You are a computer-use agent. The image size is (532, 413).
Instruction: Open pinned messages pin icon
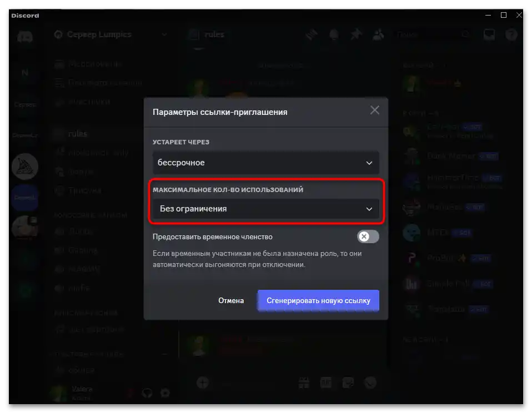356,34
